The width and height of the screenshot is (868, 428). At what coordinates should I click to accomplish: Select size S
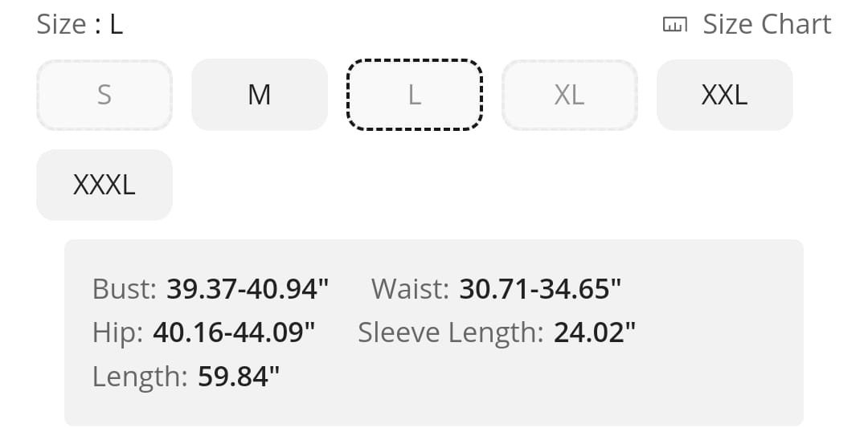(x=104, y=95)
